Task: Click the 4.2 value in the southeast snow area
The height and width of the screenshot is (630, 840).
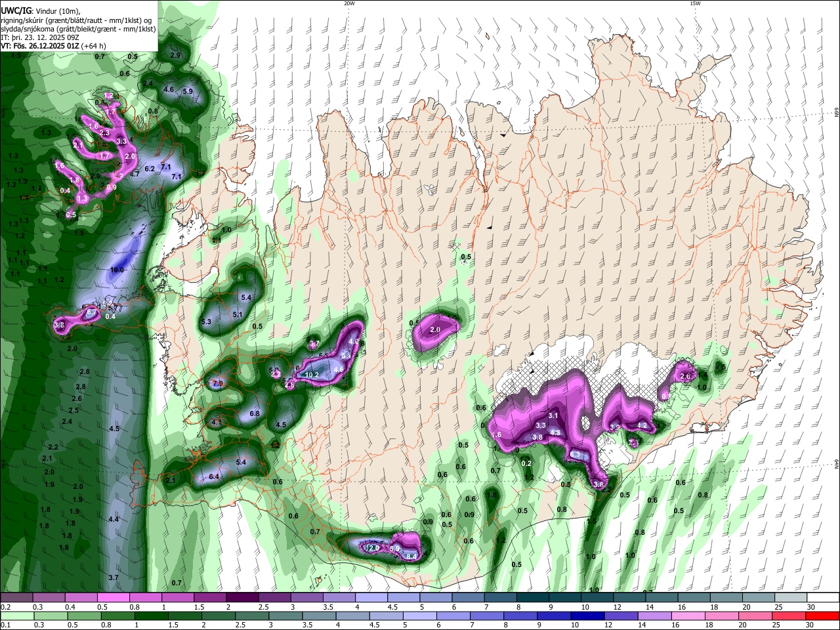Action: 642,425
